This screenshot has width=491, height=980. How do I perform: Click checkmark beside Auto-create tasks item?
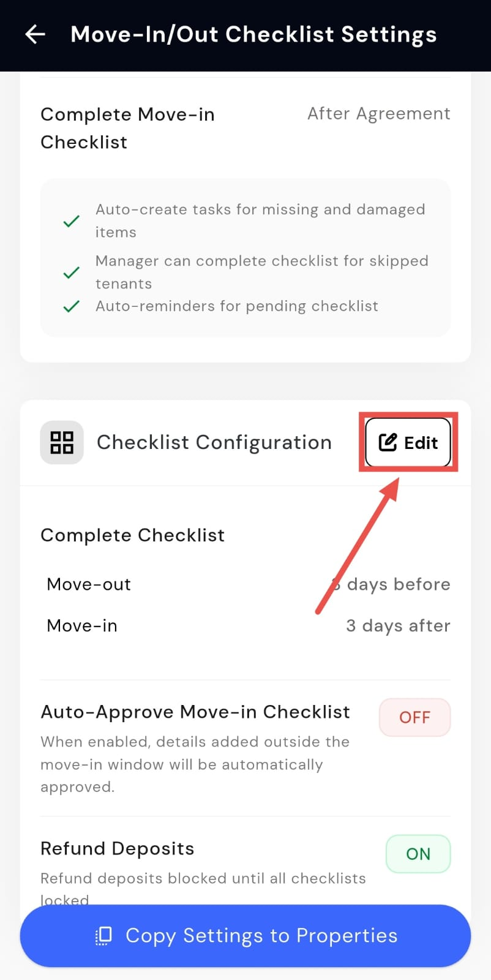[x=72, y=221]
